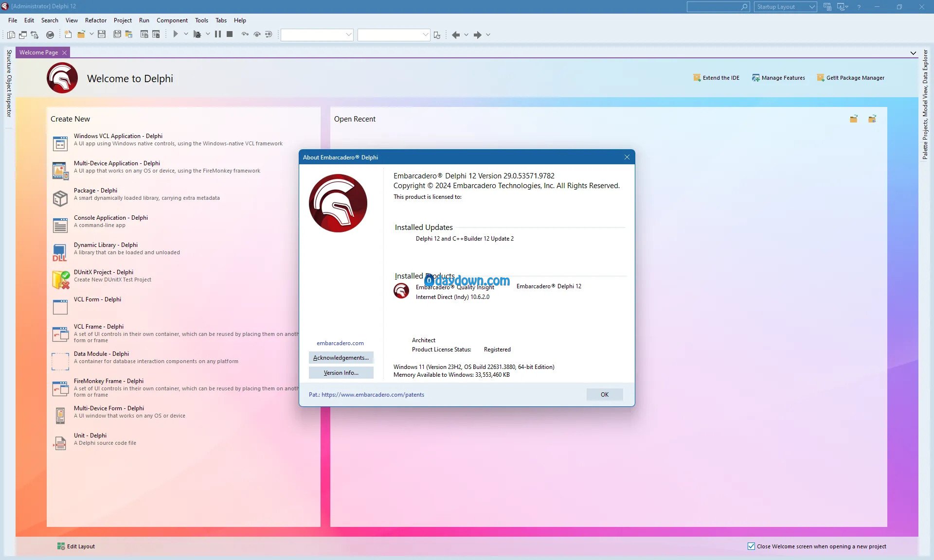Click the Pause toolbar icon
Screen dimensions: 934x560
218,35
